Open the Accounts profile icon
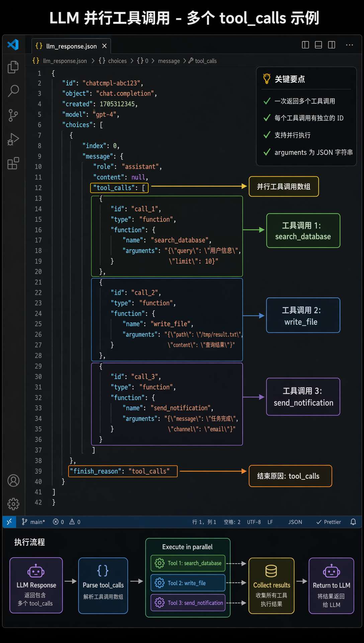This screenshot has width=364, height=643. 13,481
